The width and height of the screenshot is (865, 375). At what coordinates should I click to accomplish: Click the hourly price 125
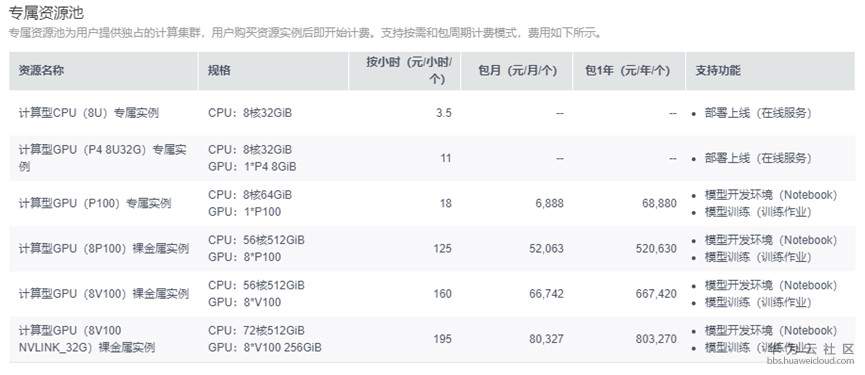(x=442, y=249)
